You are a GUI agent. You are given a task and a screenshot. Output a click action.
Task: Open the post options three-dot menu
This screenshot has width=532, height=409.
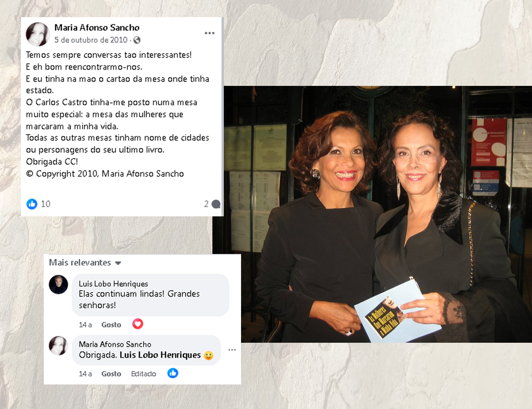[x=210, y=33]
